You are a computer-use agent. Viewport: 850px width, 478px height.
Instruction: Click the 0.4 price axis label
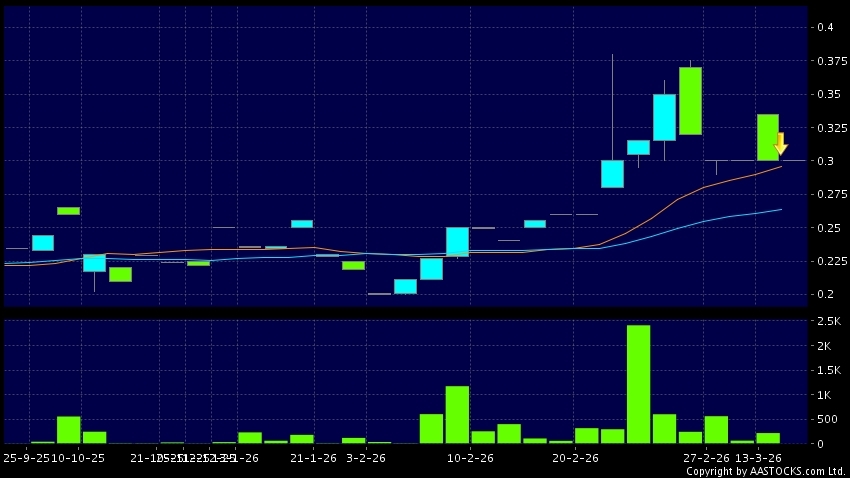coord(825,28)
